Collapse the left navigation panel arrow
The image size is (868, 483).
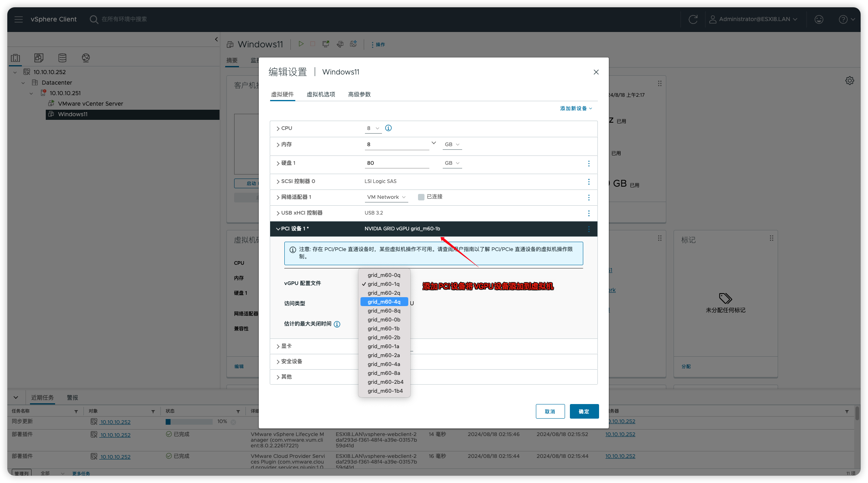(x=216, y=39)
